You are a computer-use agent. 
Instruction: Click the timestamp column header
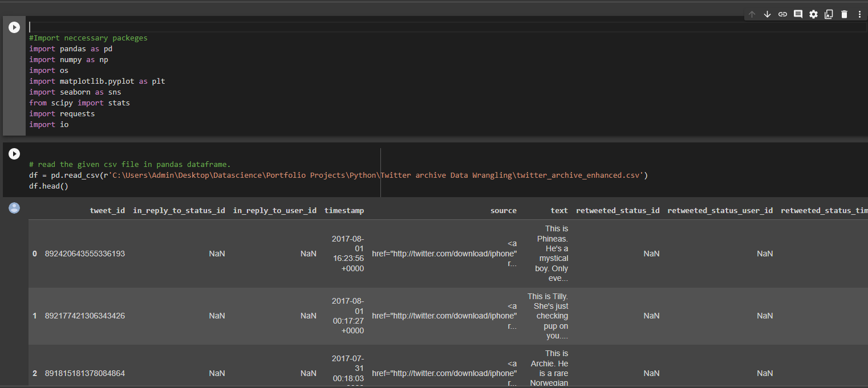tap(344, 210)
